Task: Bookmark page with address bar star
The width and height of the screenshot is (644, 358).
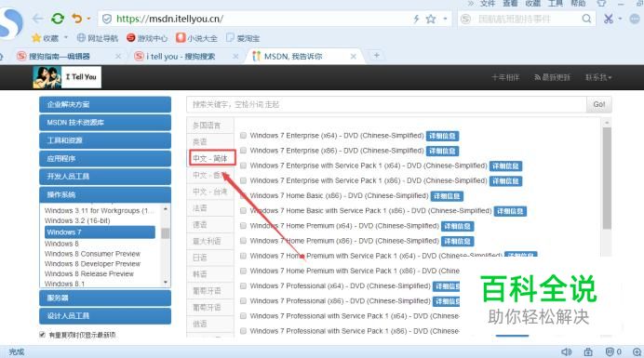Action: coord(431,19)
